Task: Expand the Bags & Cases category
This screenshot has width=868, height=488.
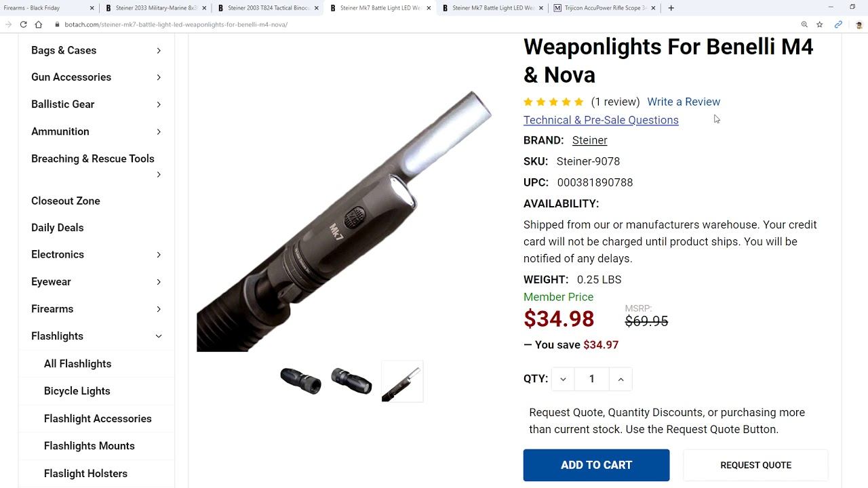Action: (x=159, y=51)
